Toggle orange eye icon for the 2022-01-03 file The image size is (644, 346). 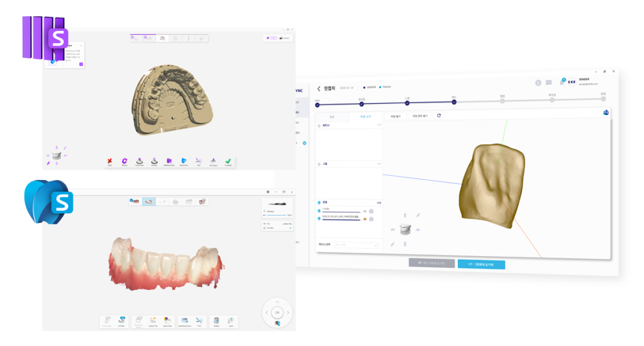point(365,219)
